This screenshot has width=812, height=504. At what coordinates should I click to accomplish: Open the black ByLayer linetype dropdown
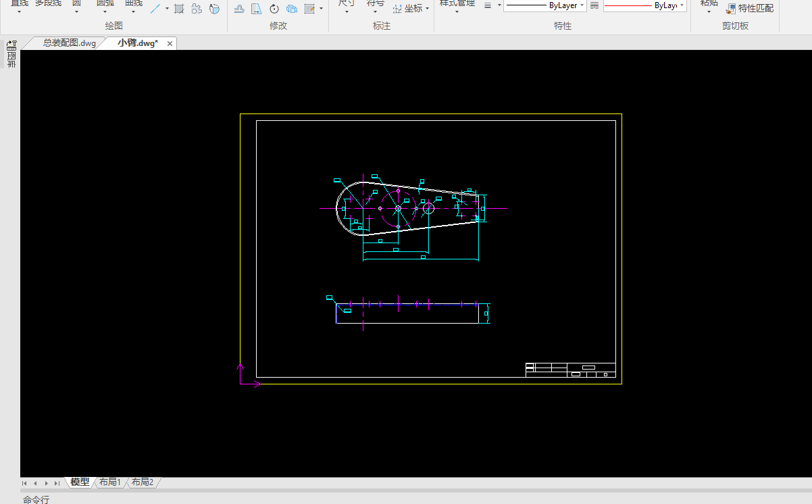pos(544,5)
